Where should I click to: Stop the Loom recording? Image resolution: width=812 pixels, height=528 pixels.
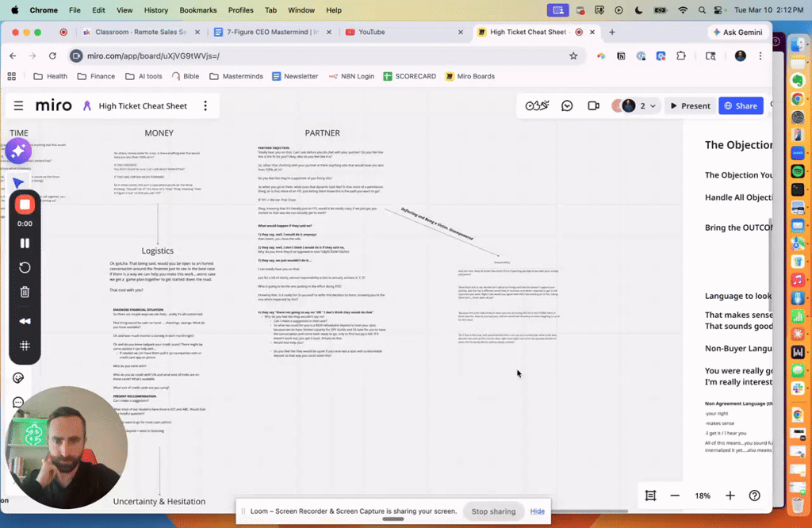click(x=25, y=205)
